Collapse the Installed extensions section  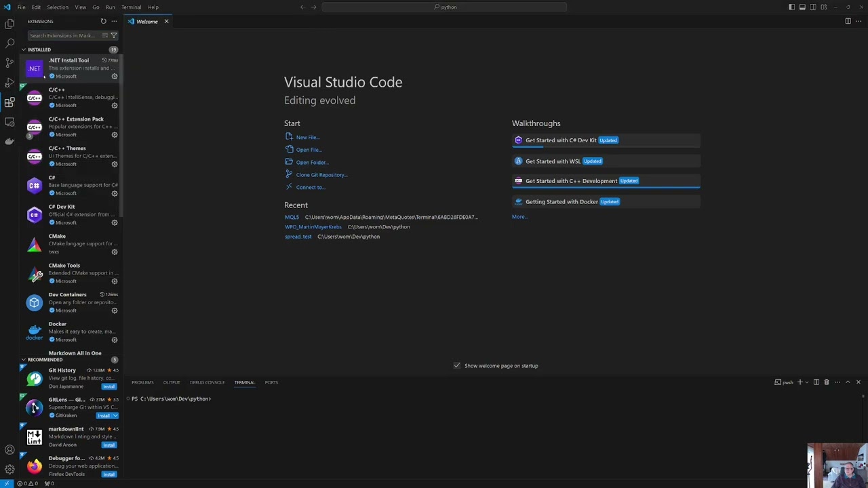(x=24, y=49)
